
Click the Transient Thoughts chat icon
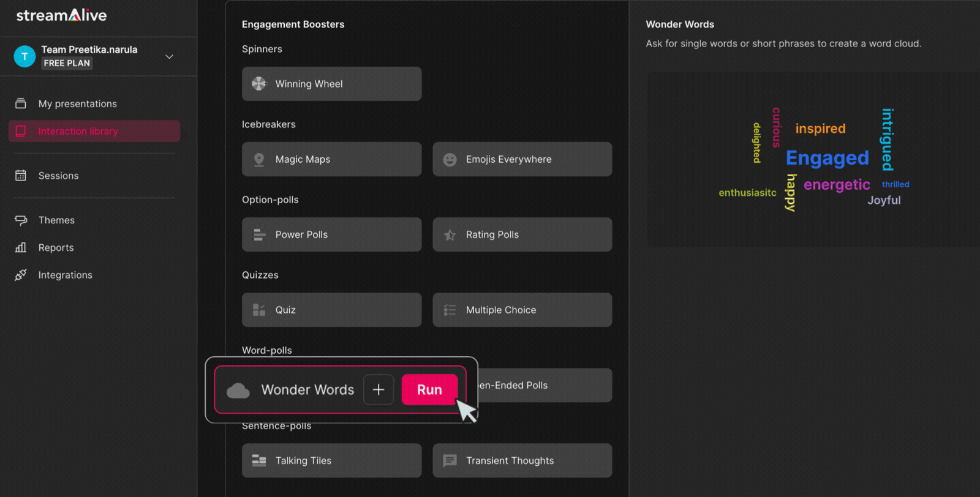click(450, 460)
